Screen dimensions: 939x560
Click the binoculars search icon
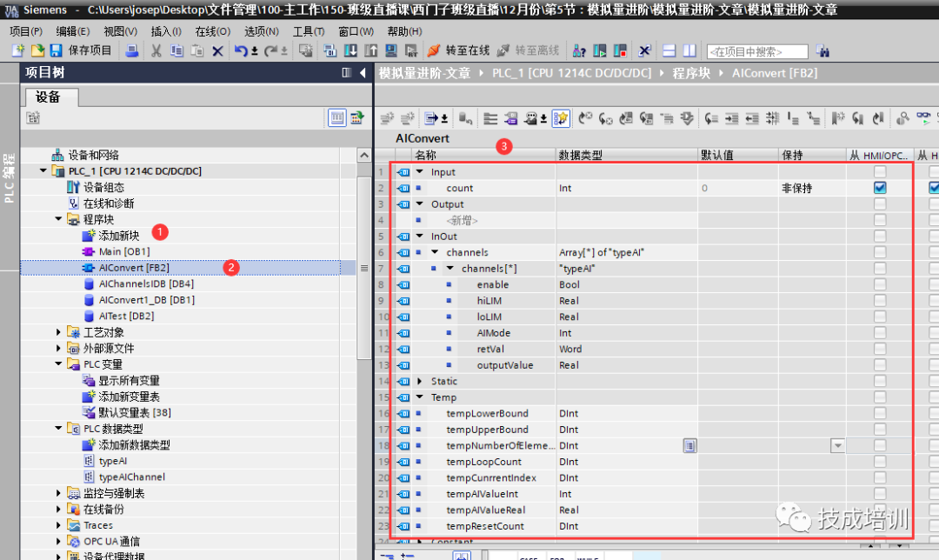click(x=822, y=51)
